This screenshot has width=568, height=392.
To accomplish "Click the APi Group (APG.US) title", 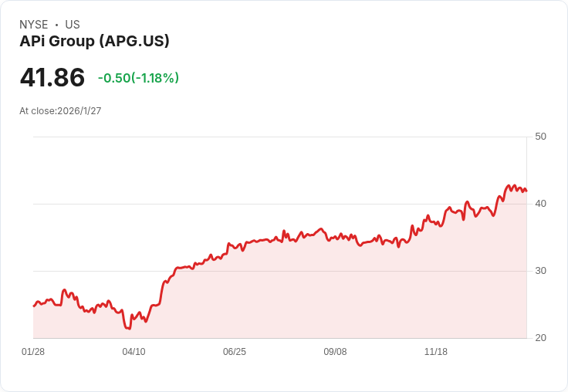I will [94, 42].
